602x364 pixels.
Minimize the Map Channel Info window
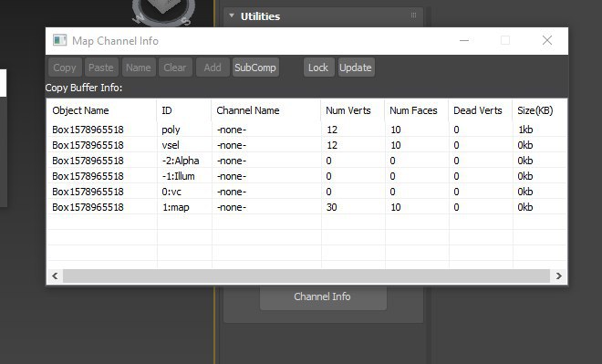pyautogui.click(x=464, y=40)
